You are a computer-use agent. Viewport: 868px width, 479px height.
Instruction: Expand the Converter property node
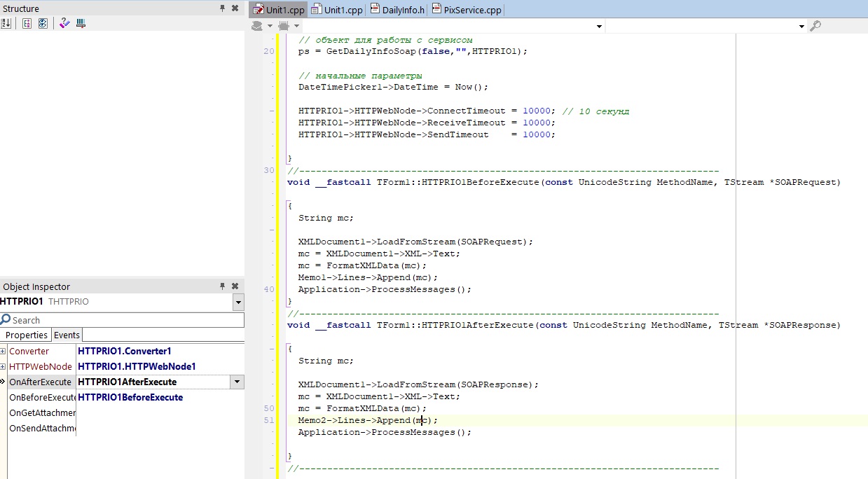tap(3, 351)
